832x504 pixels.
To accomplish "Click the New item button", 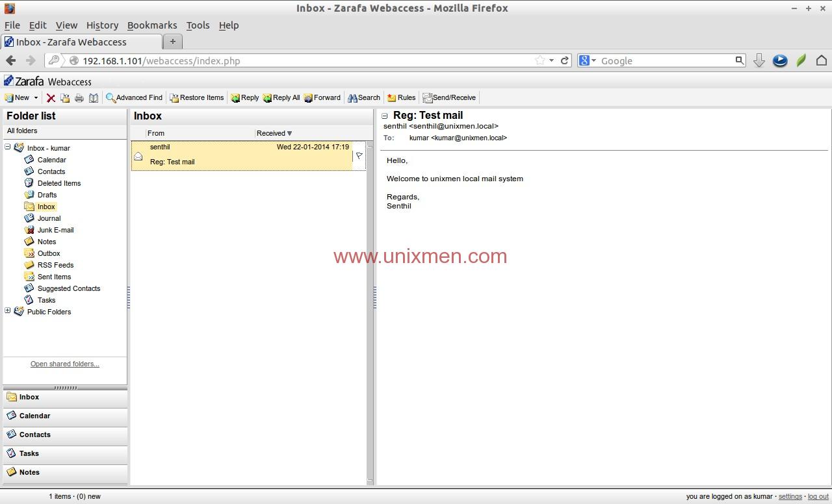I will tap(17, 97).
